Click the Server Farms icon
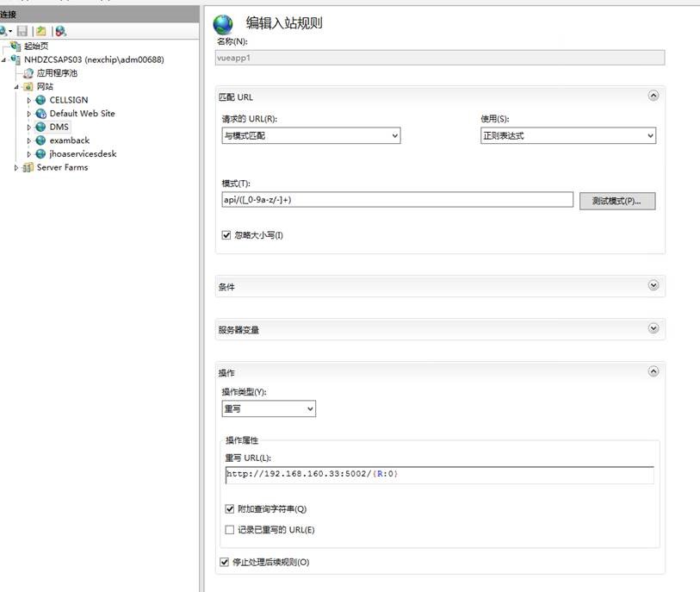The height and width of the screenshot is (592, 700). [x=28, y=167]
